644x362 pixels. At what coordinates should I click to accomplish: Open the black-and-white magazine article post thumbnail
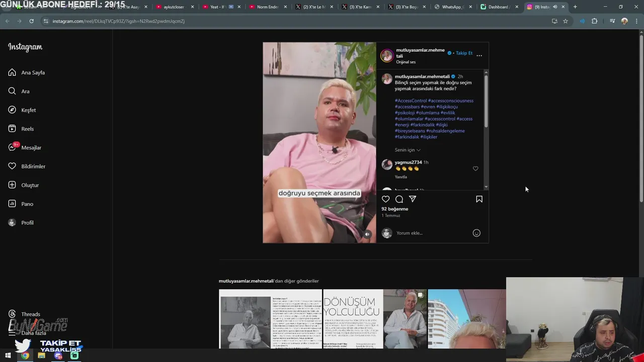(x=270, y=319)
